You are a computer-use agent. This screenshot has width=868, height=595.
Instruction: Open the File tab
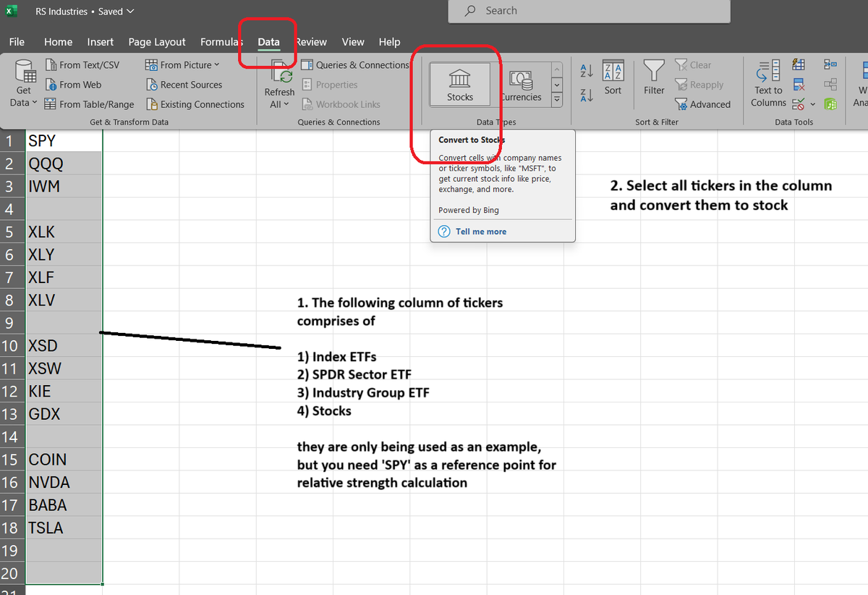[17, 42]
